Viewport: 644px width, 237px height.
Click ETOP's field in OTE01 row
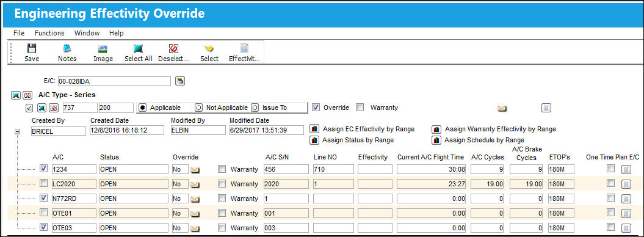[561, 214]
